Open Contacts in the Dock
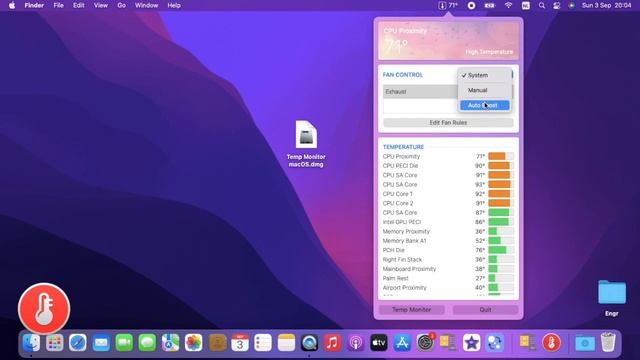This screenshot has height=360, width=640. click(217, 342)
